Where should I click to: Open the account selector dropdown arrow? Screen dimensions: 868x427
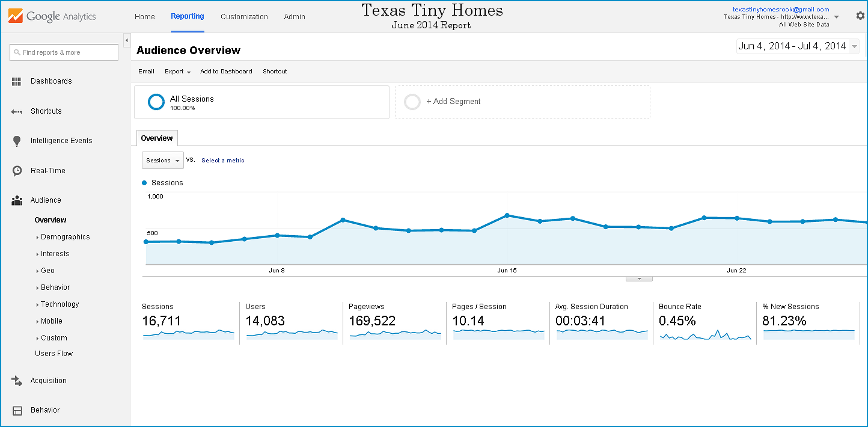pyautogui.click(x=837, y=17)
